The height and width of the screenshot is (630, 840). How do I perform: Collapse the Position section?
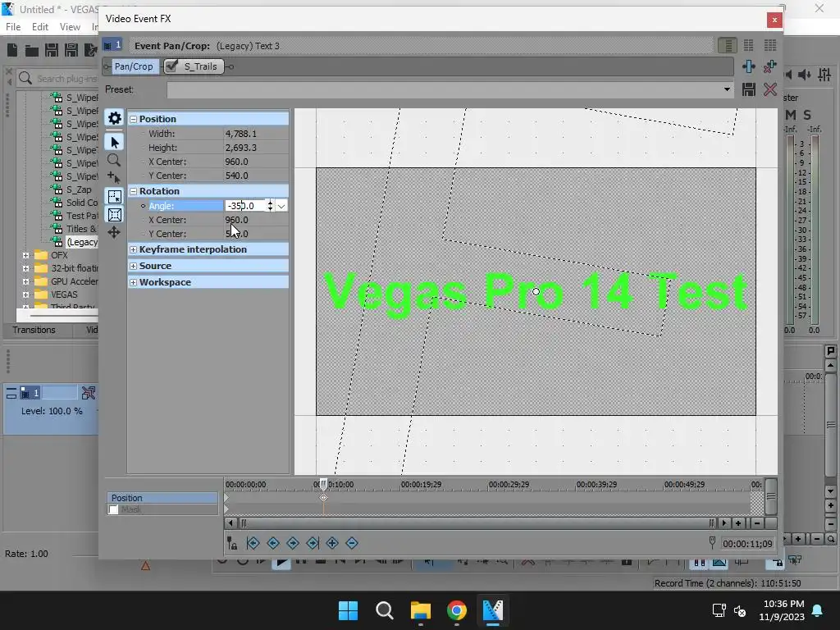coord(134,119)
